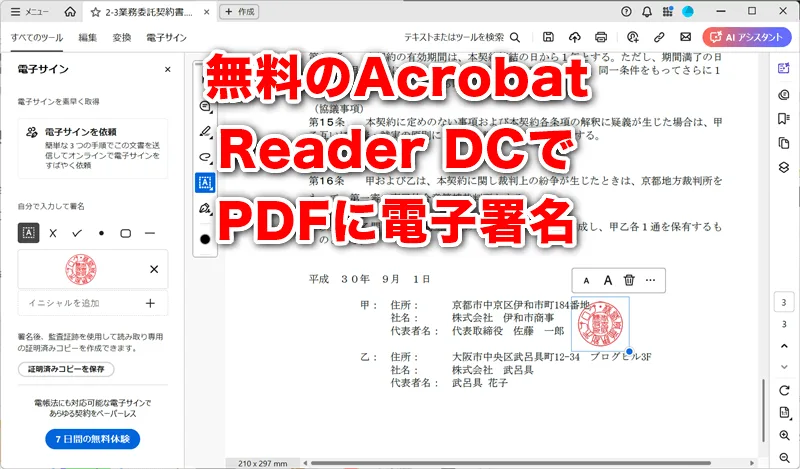The image size is (800, 469).
Task: Open the 電子サイン tab
Action: coord(166,38)
